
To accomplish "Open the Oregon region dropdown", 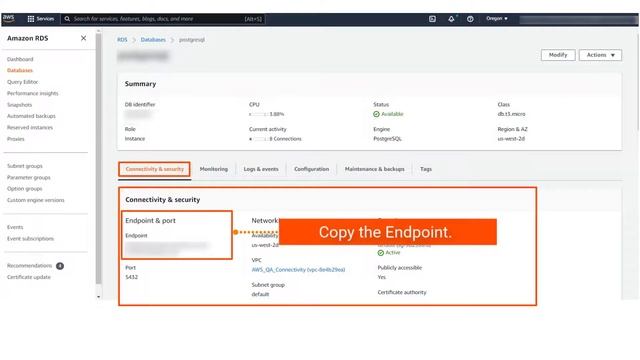I will click(497, 18).
